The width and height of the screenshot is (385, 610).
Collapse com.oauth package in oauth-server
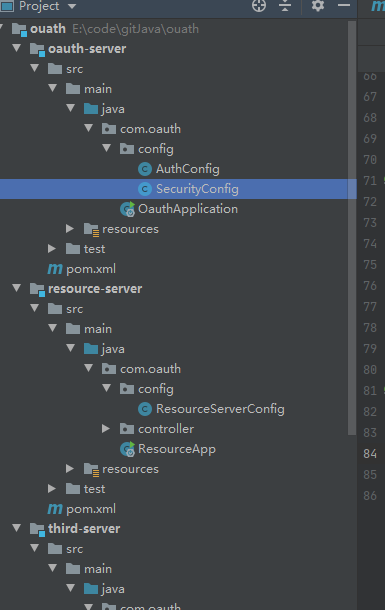click(89, 128)
